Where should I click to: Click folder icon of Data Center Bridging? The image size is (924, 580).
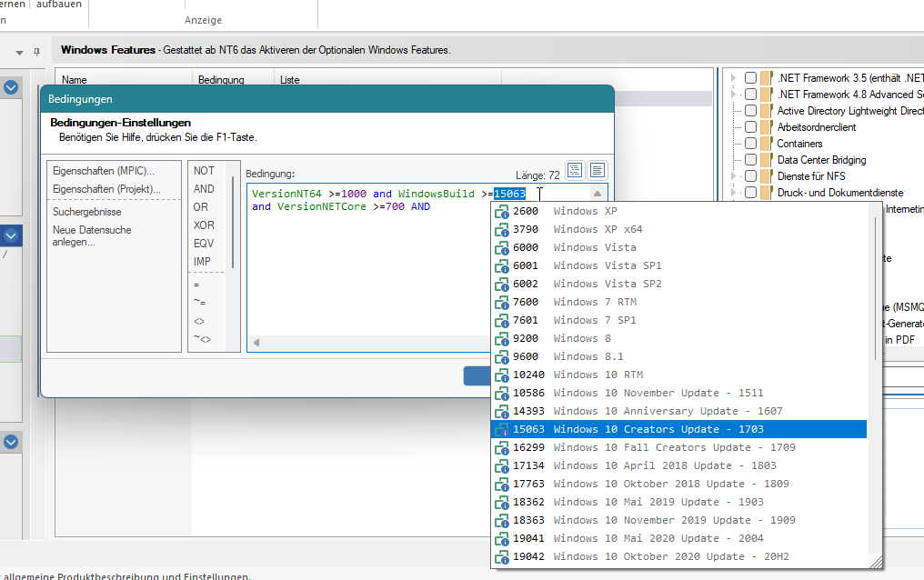pos(766,160)
